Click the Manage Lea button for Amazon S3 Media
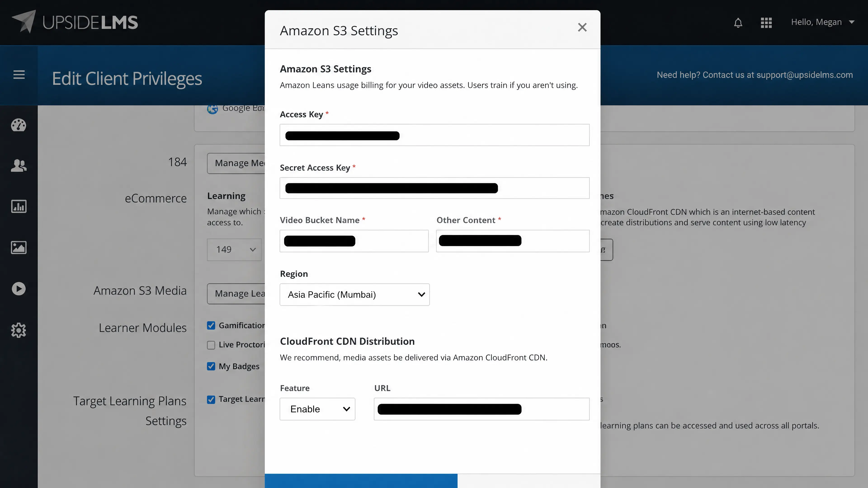 [236, 294]
